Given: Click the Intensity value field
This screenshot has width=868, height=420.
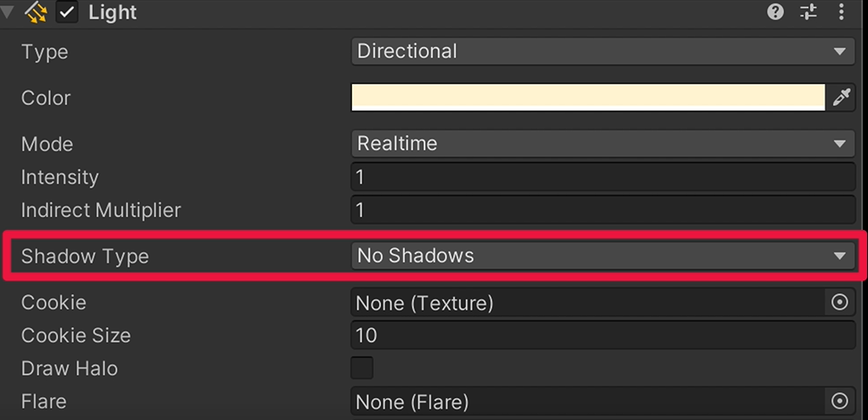Looking at the screenshot, I should tap(604, 177).
